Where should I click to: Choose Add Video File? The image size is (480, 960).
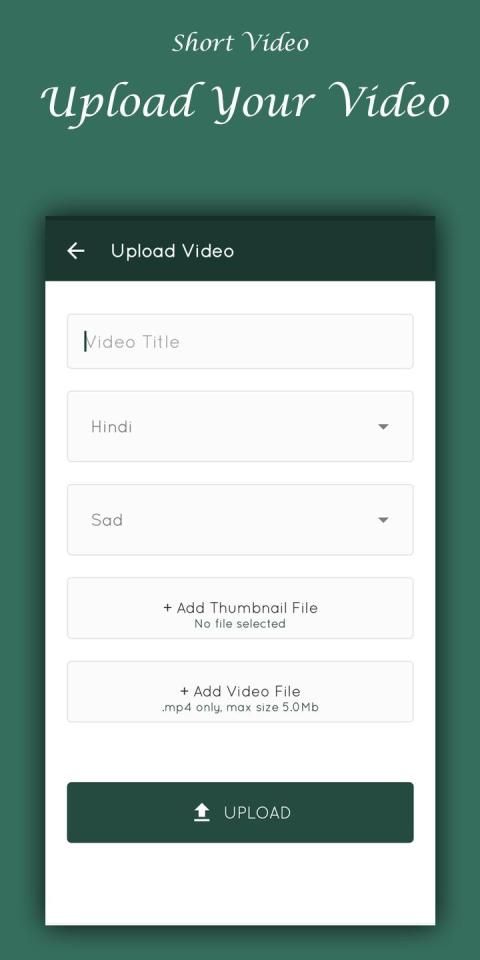(240, 691)
